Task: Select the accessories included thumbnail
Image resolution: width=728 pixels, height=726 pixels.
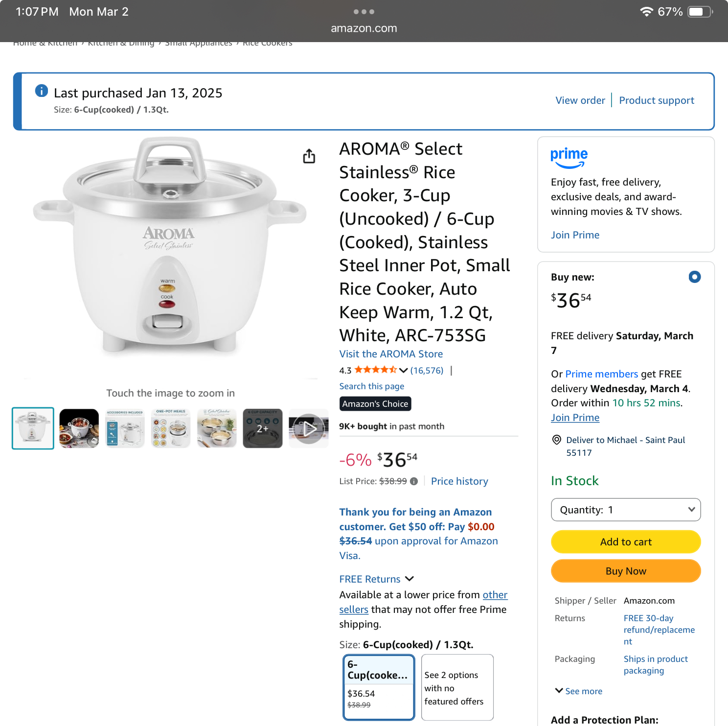Action: (125, 428)
